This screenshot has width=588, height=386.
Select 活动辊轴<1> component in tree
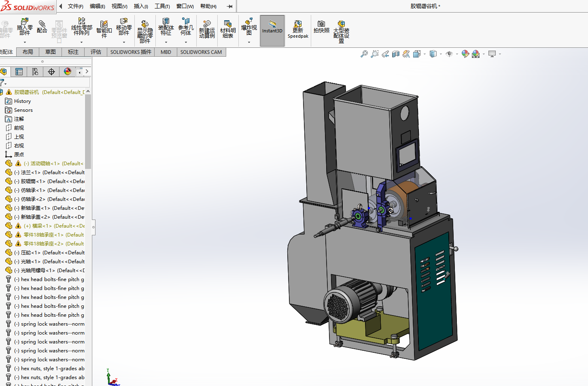(45, 164)
